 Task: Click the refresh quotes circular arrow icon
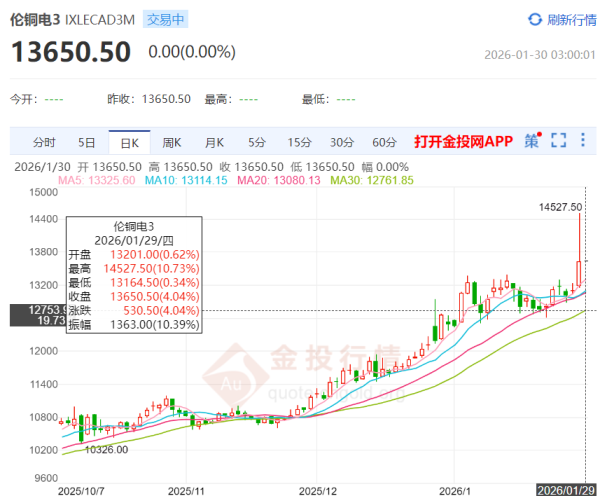[535, 19]
